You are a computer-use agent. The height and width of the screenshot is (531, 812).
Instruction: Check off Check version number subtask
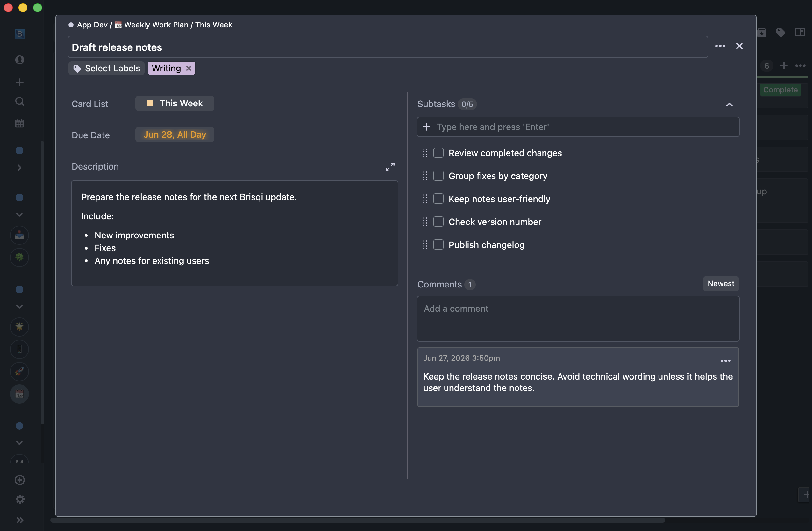(x=438, y=222)
